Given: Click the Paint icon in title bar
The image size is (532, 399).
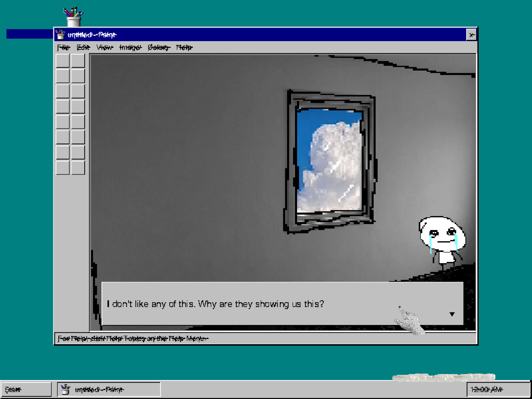Looking at the screenshot, I should coord(60,35).
